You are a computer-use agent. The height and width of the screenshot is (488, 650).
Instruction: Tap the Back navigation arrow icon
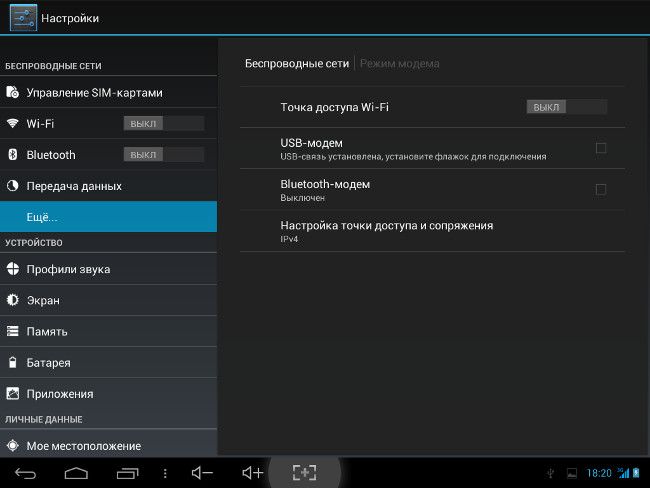[x=25, y=473]
